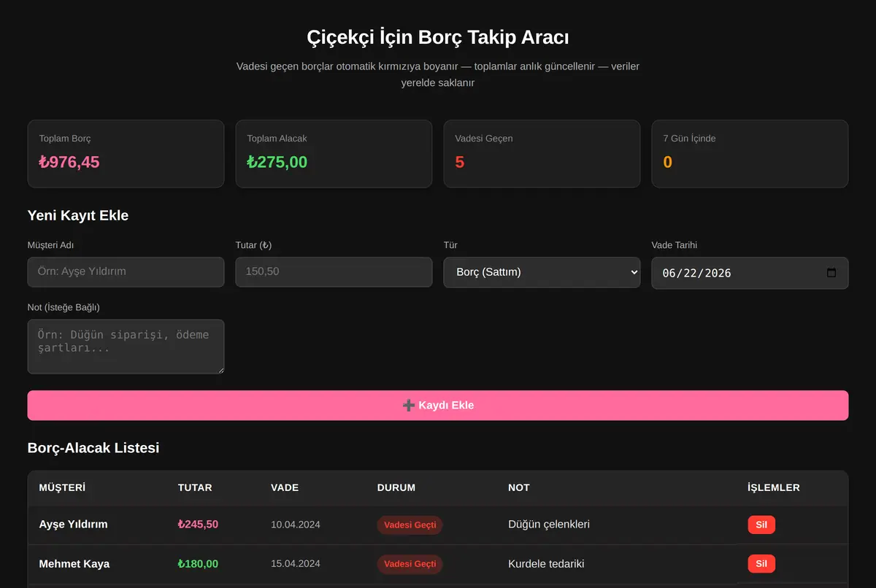Click the Kaydı Ekle button
This screenshot has height=588, width=876.
(438, 406)
